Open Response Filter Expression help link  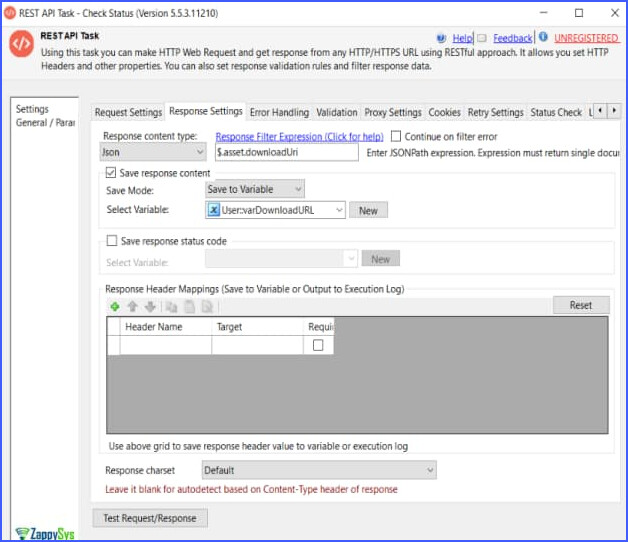(x=300, y=137)
